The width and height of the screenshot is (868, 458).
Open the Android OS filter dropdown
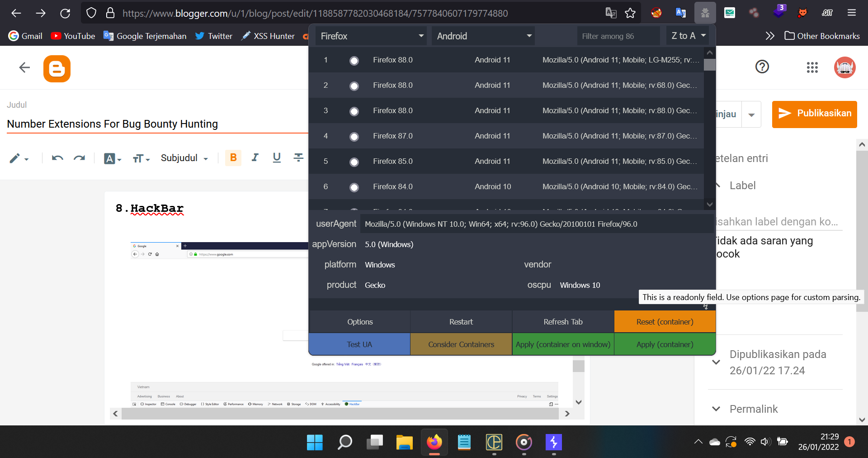484,36
